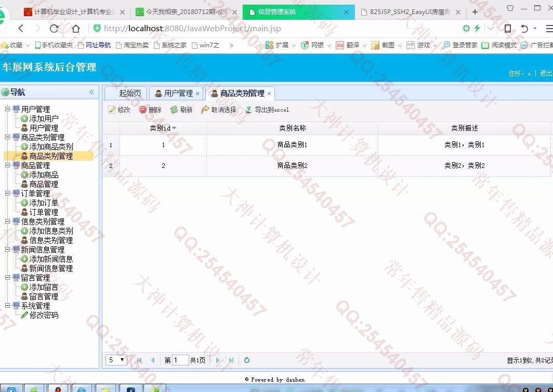Go to next page in pager
This screenshot has height=392, width=553.
point(218,360)
